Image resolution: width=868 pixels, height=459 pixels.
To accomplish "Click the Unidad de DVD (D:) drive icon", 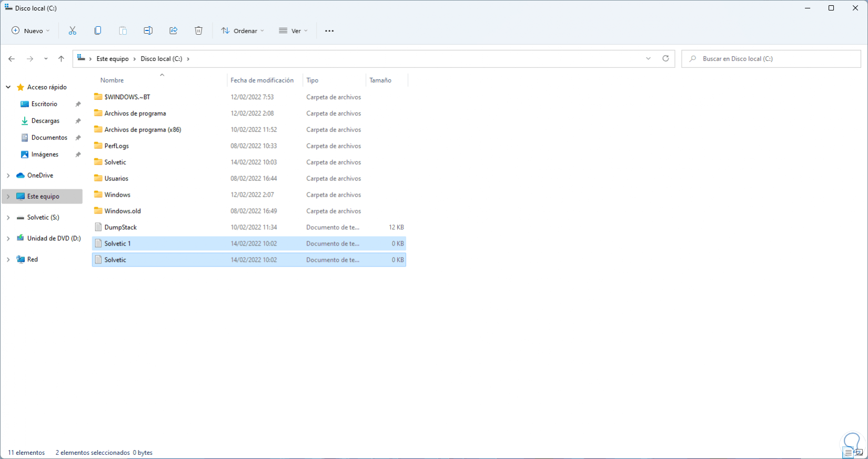I will [x=21, y=238].
